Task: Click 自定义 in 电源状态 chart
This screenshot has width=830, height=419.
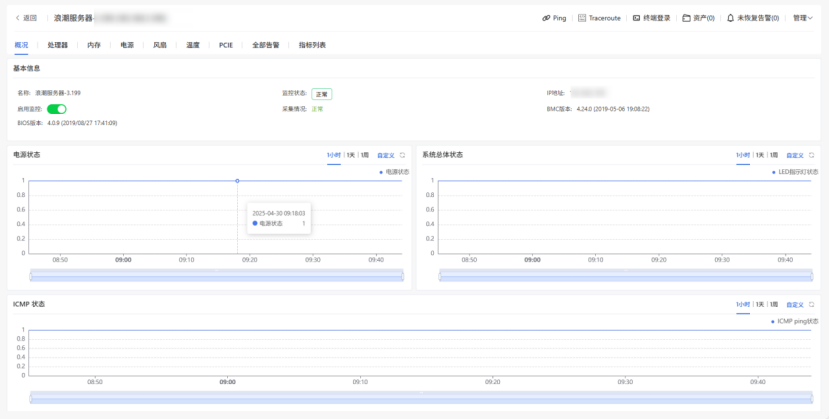Action: tap(386, 156)
